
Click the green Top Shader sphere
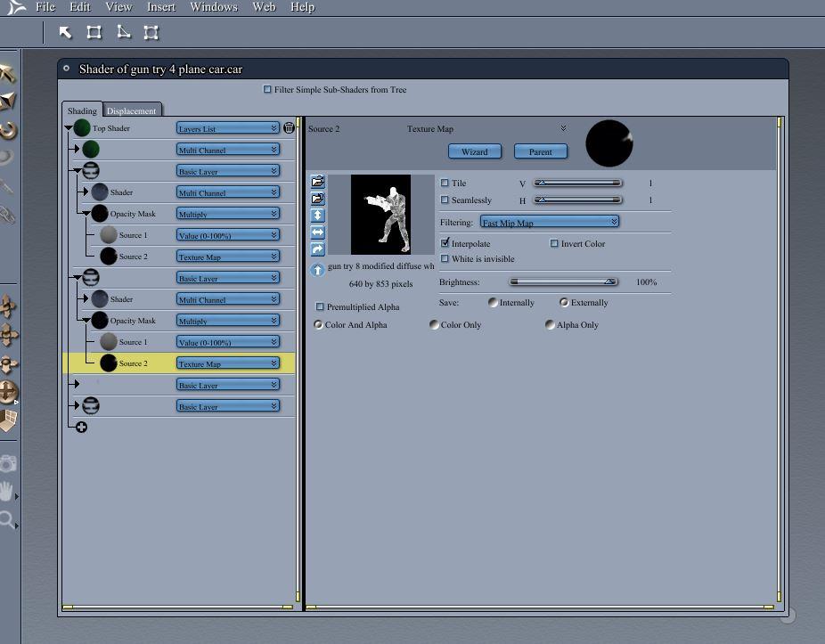(x=82, y=128)
